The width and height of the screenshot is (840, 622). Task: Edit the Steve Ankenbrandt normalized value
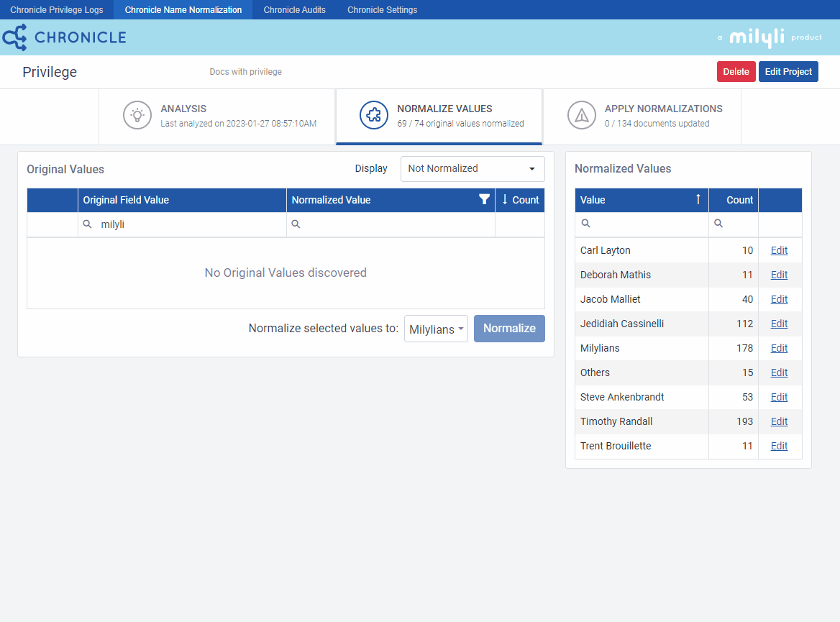tap(779, 397)
